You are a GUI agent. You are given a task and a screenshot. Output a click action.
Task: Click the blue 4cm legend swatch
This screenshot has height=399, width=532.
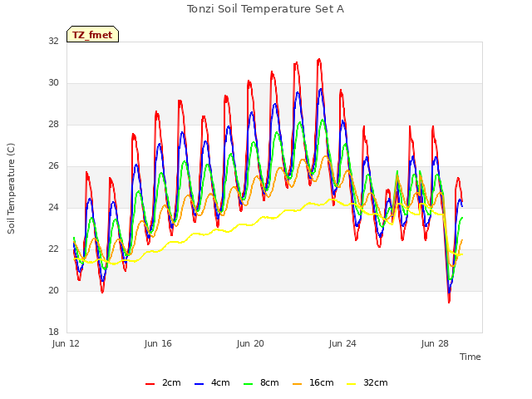[x=199, y=384]
